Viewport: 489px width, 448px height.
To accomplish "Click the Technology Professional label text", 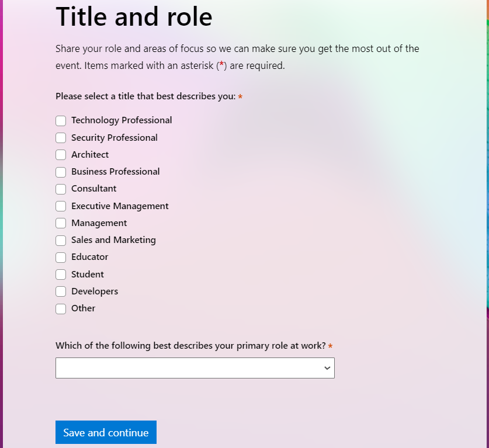I will pyautogui.click(x=122, y=120).
